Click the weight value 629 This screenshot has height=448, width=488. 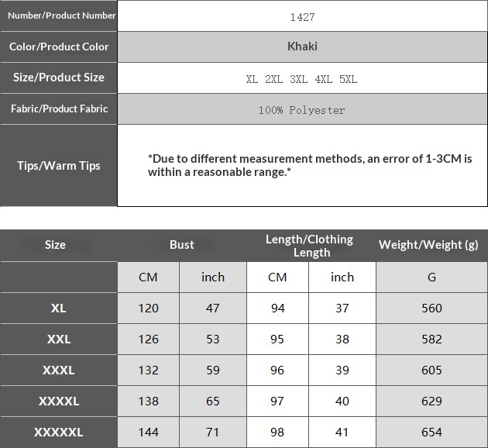point(431,401)
